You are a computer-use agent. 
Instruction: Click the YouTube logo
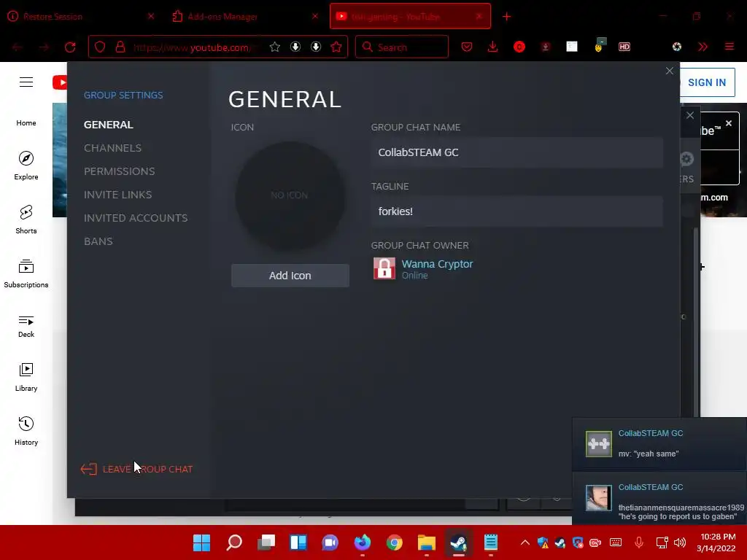[60, 82]
